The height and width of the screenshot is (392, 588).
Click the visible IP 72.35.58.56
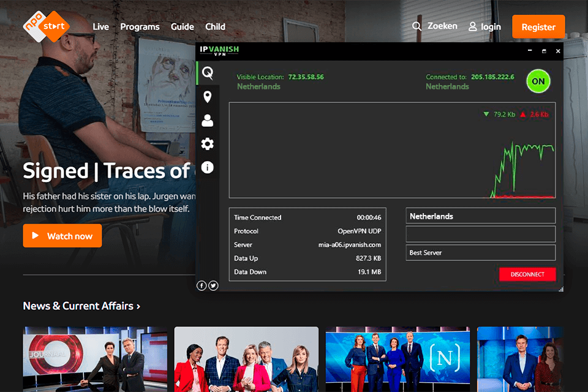pos(306,77)
